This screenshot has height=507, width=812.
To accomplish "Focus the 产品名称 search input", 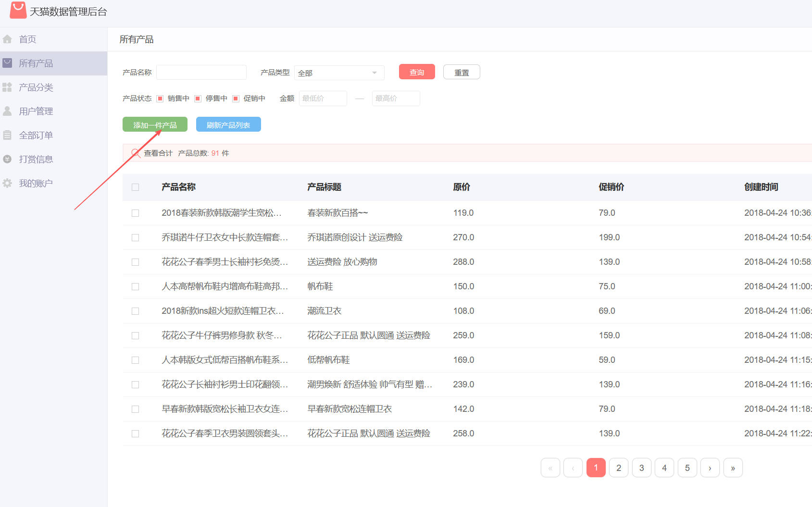I will point(201,72).
